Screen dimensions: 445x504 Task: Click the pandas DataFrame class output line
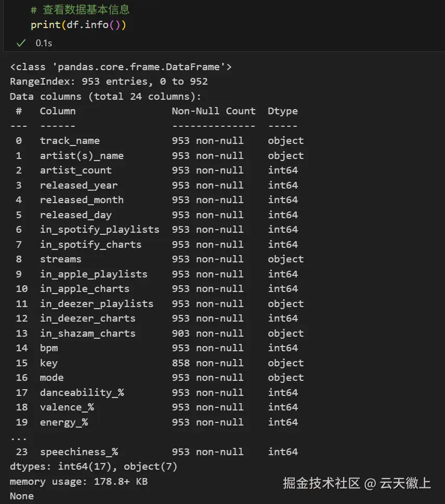(x=121, y=67)
